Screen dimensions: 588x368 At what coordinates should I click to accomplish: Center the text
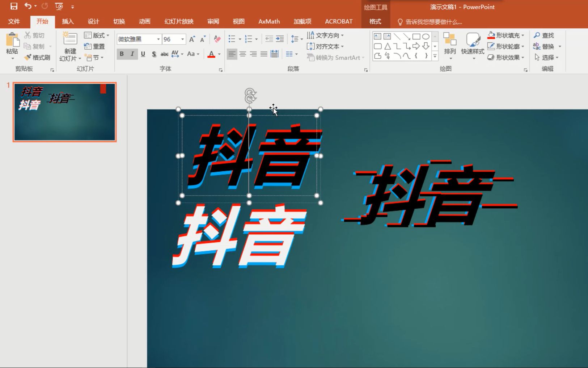(x=242, y=54)
